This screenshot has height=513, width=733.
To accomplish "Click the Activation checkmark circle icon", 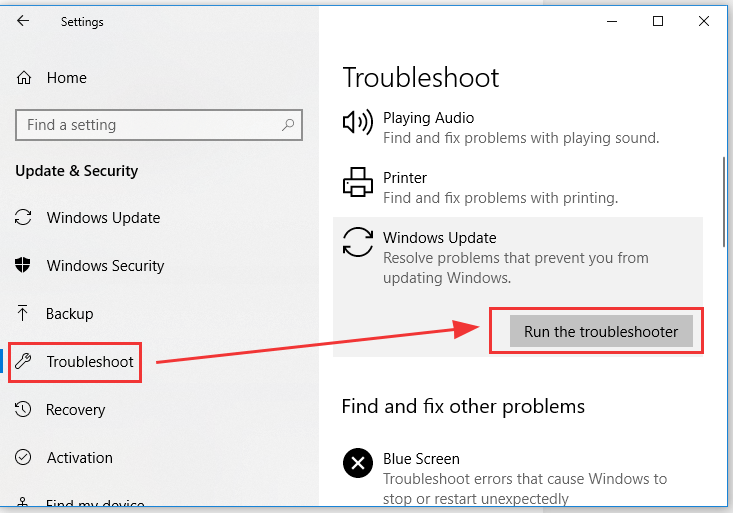I will tap(23, 457).
